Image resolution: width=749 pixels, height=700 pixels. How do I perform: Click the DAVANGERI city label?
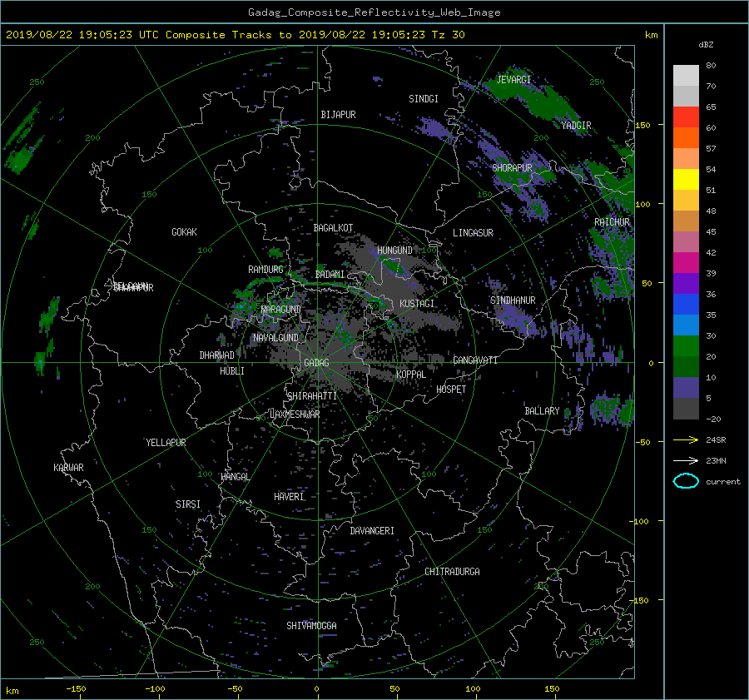pos(372,531)
